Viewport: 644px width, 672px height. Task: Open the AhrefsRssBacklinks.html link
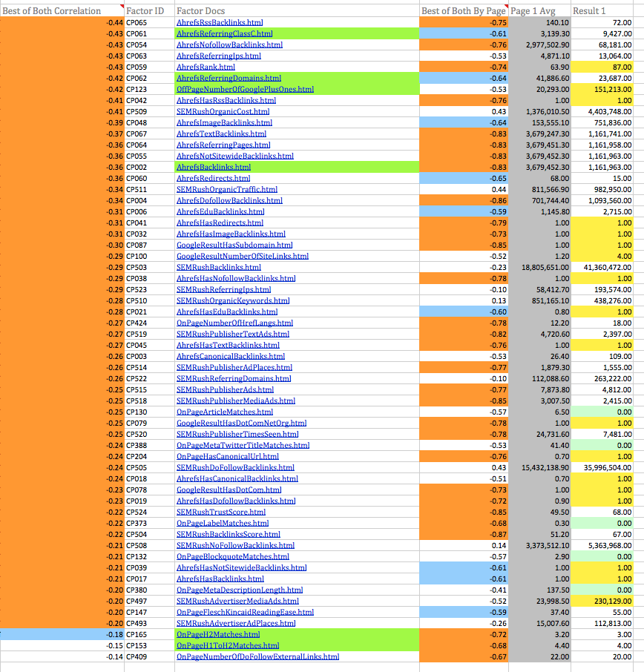click(x=220, y=23)
